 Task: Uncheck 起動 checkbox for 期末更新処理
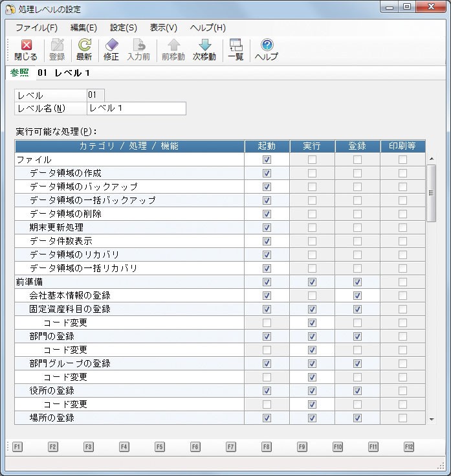(267, 227)
